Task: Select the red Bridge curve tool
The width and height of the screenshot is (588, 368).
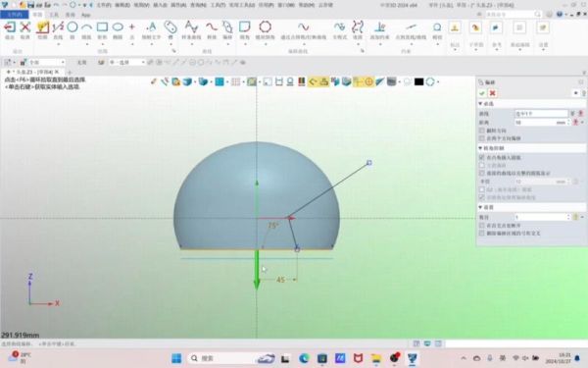Action: (x=212, y=27)
